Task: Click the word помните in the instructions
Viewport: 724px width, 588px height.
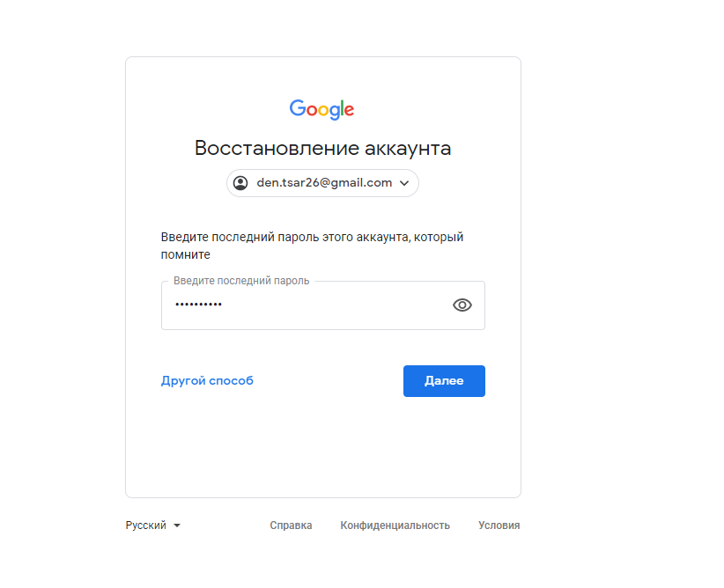Action: pos(186,254)
